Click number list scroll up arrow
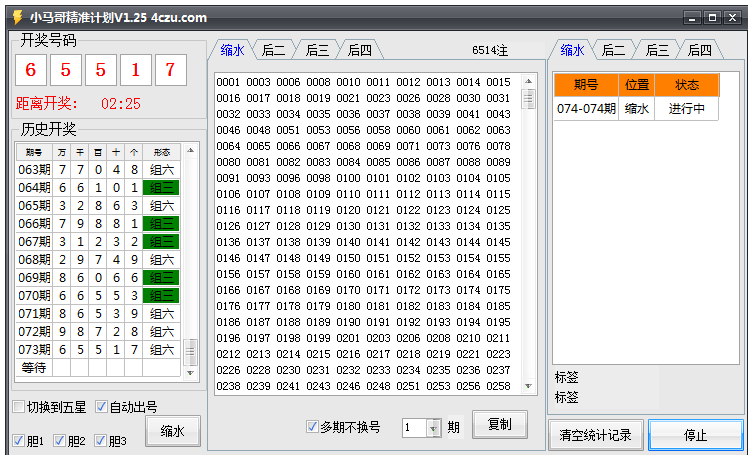Image resolution: width=751 pixels, height=459 pixels. [528, 81]
